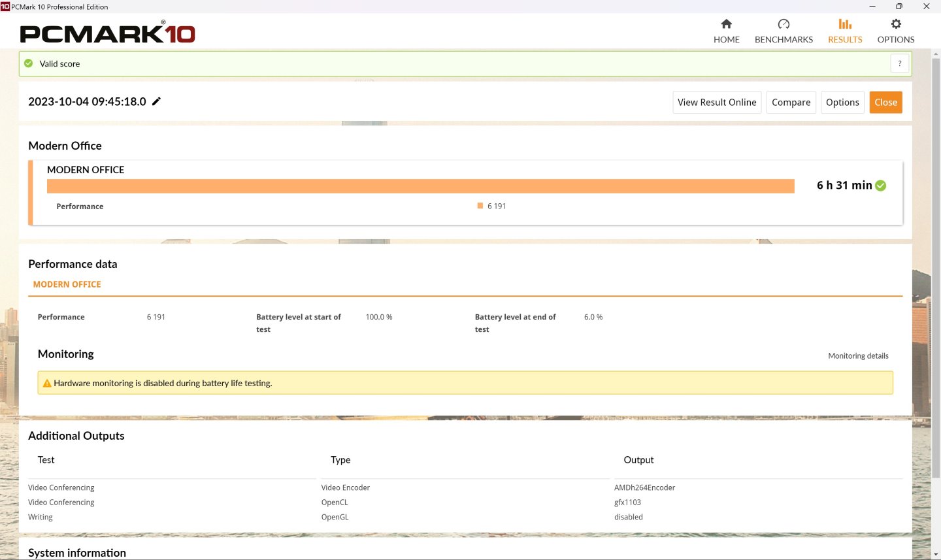Open the Benchmarks section
The width and height of the screenshot is (941, 560).
coord(784,31)
